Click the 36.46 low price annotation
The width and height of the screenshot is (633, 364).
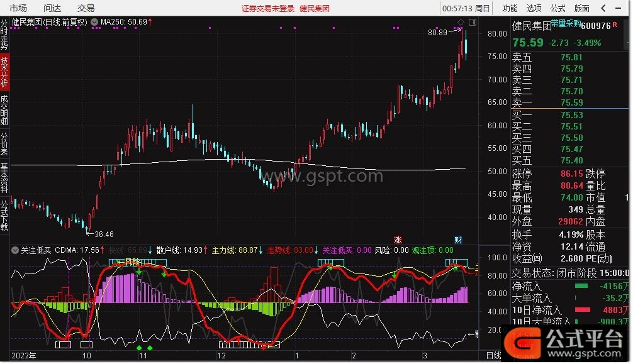[x=104, y=234]
